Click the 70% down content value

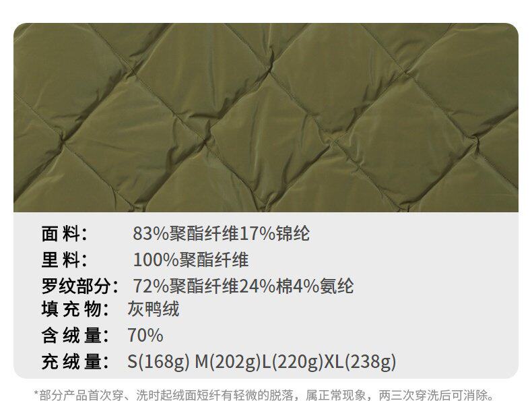tap(145, 336)
